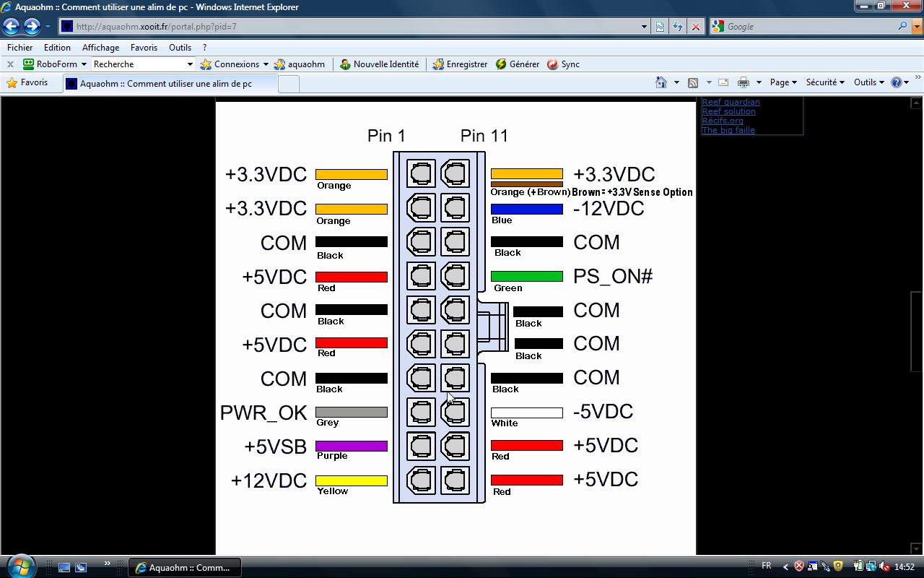
Task: Expand the Connexions dropdown arrow
Action: click(x=266, y=64)
